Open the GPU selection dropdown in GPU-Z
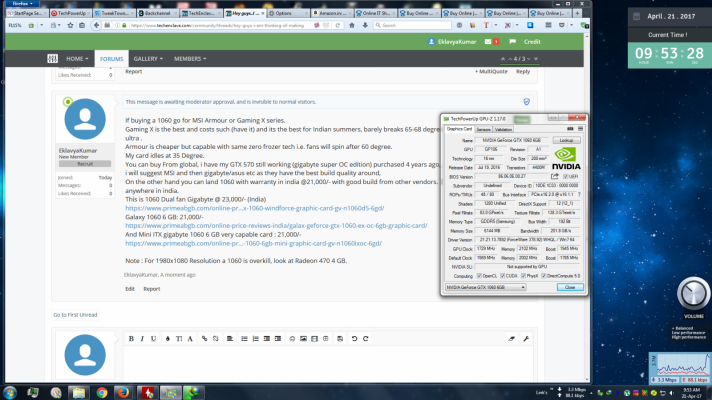 [485, 287]
